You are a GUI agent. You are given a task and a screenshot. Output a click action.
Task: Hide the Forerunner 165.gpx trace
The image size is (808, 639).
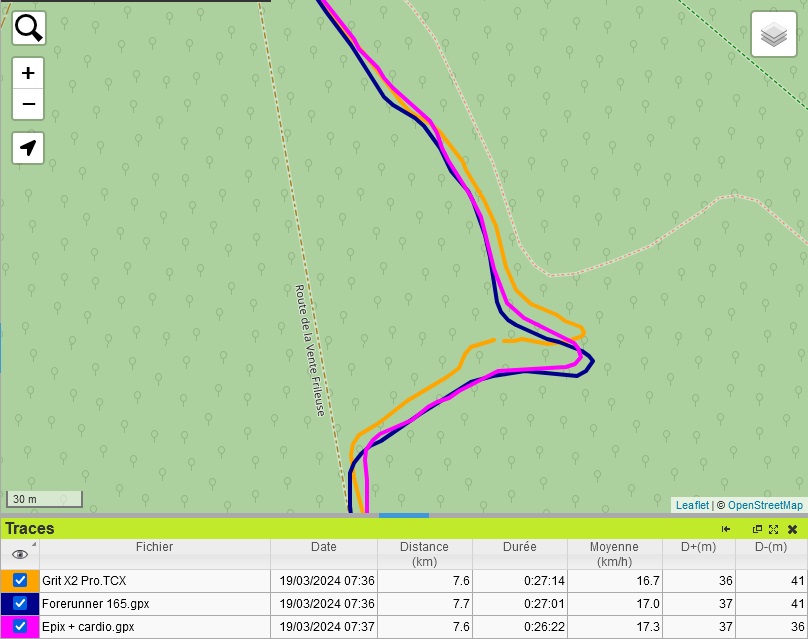(x=20, y=604)
